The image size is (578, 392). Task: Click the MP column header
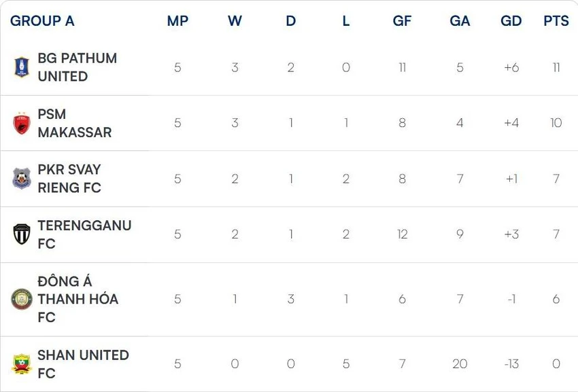click(177, 21)
